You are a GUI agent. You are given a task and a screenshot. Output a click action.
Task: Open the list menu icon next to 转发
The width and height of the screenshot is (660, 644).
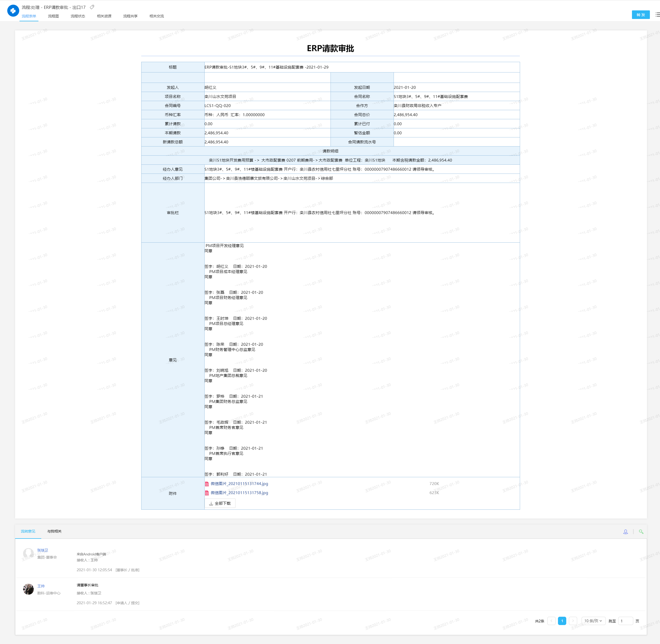click(657, 15)
